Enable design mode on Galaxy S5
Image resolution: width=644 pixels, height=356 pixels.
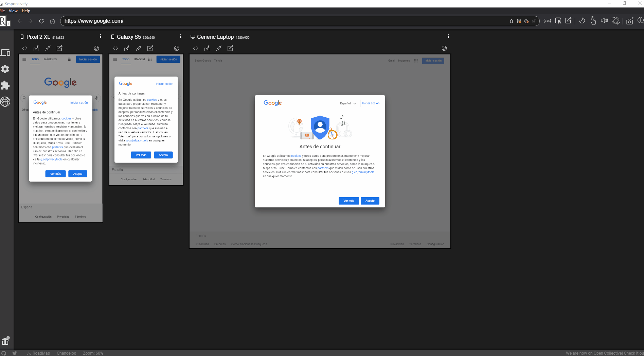150,48
